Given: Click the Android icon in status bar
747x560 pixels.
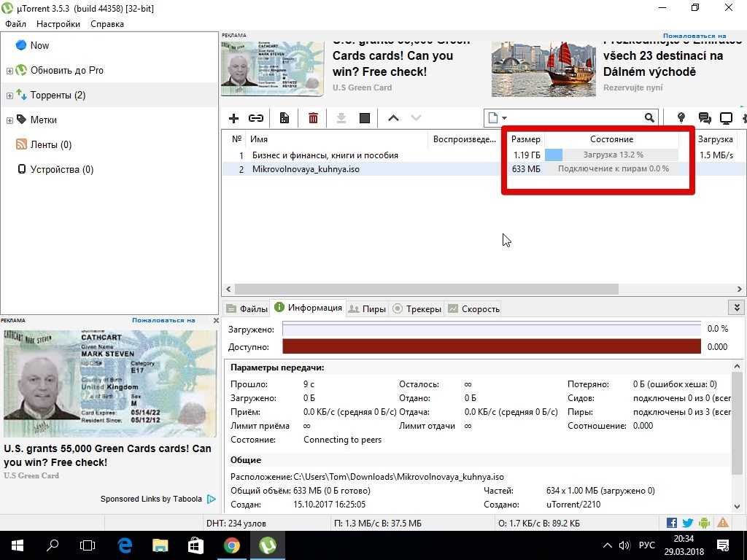Looking at the screenshot, I should pyautogui.click(x=704, y=523).
